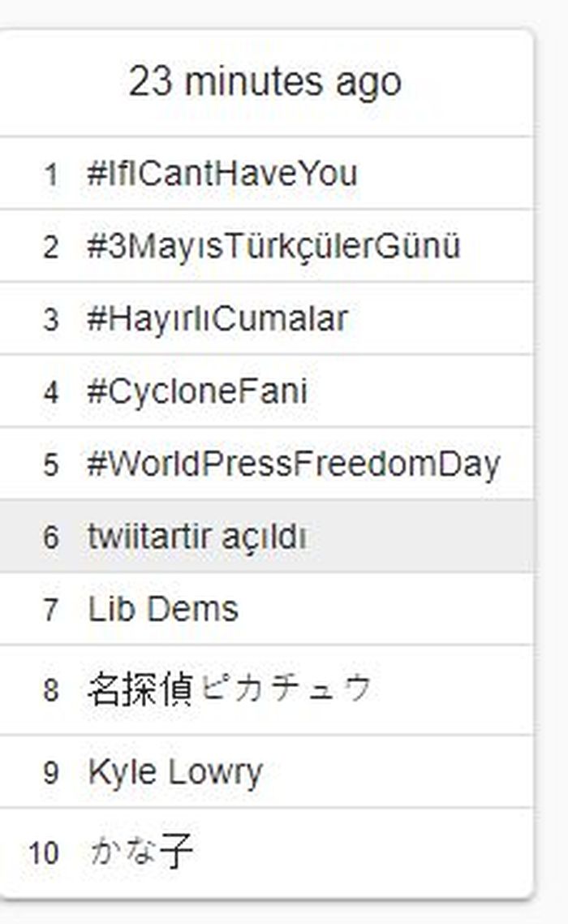Image resolution: width=568 pixels, height=924 pixels.
Task: Select the highlighted row for twiitartir açıldı
Action: click(268, 537)
